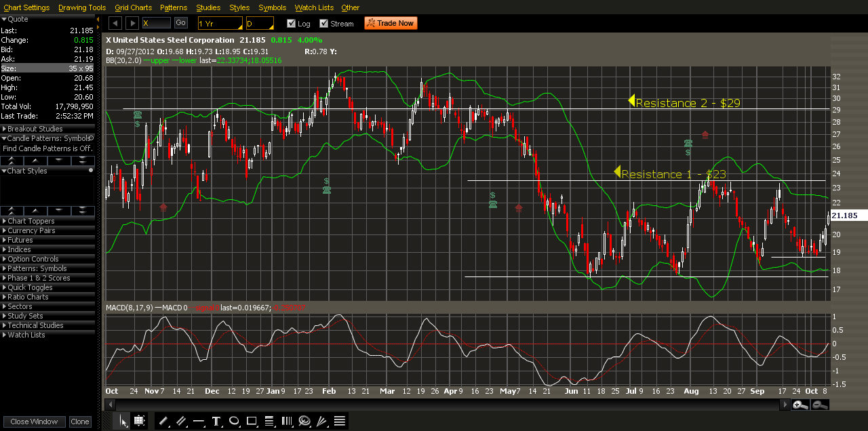Click the earnings phone icon near Oct 24

coord(137,116)
